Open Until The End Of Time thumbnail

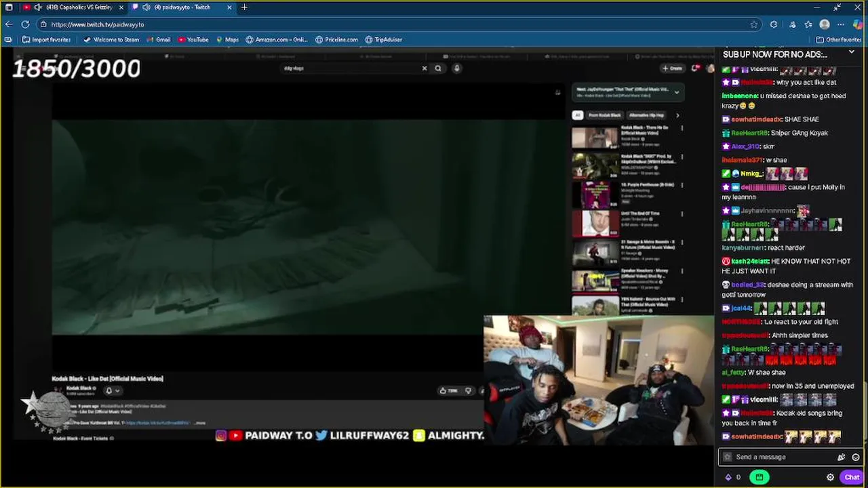(595, 223)
